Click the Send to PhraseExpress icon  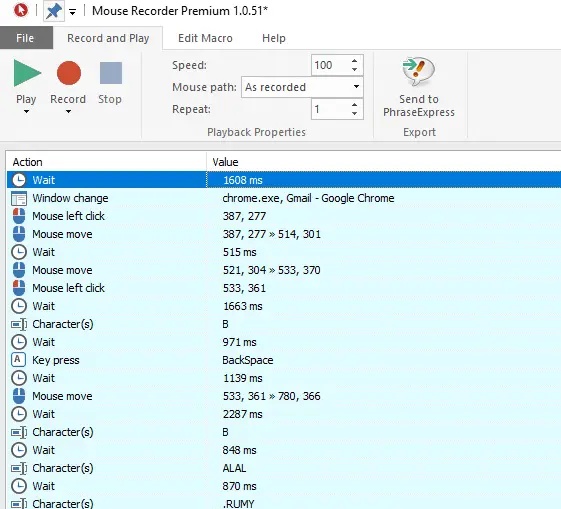(x=418, y=72)
